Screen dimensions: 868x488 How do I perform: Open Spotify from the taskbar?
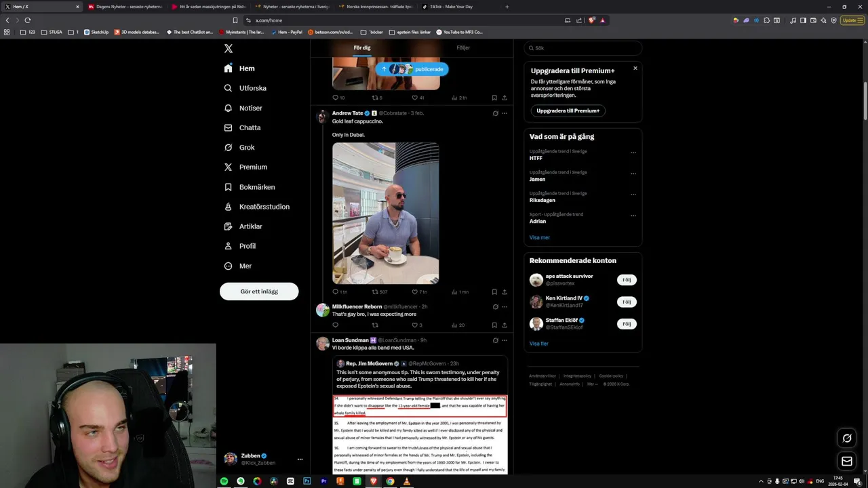pos(224,481)
